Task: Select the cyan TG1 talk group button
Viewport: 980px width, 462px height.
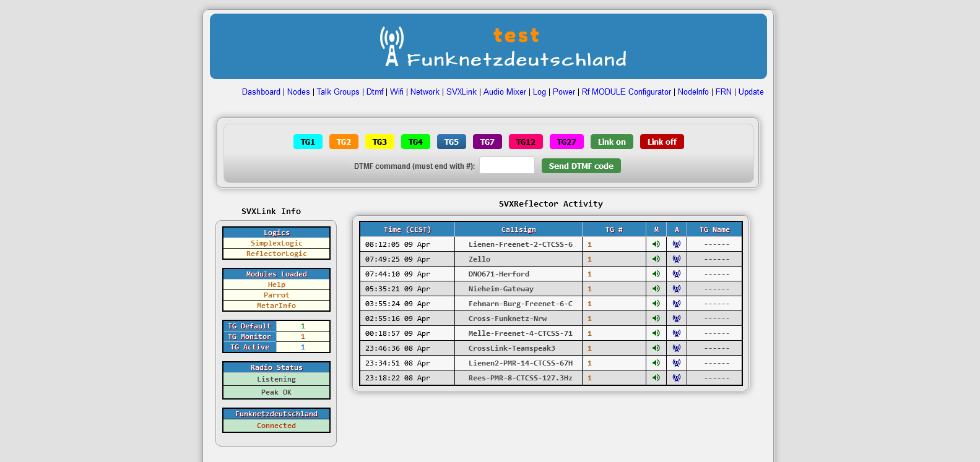Action: pyautogui.click(x=308, y=142)
